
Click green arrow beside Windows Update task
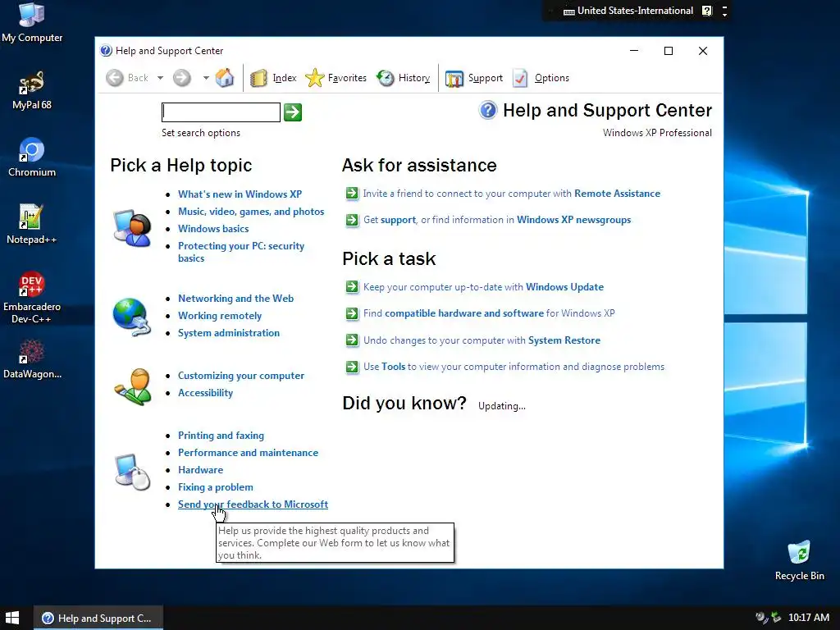(352, 287)
